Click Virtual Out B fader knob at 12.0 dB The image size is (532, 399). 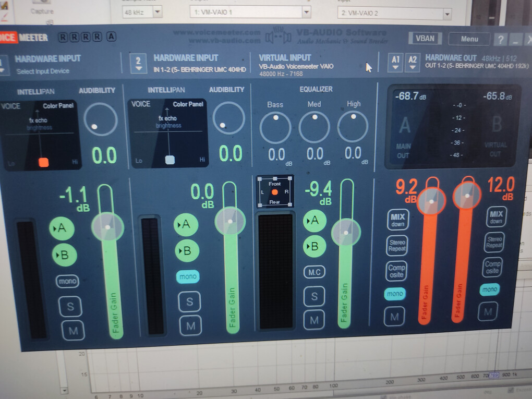click(x=467, y=196)
